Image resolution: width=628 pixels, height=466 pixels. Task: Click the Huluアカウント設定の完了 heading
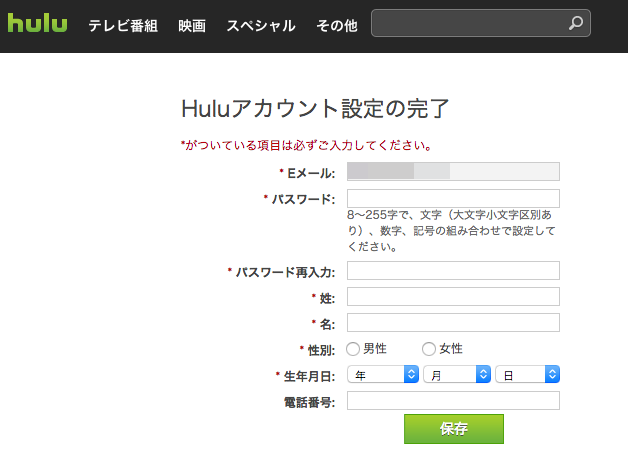click(315, 108)
